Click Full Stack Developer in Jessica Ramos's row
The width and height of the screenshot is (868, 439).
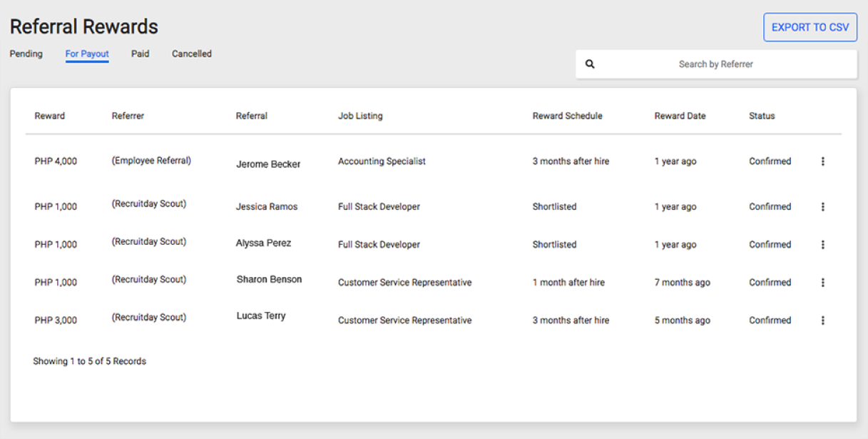click(379, 206)
